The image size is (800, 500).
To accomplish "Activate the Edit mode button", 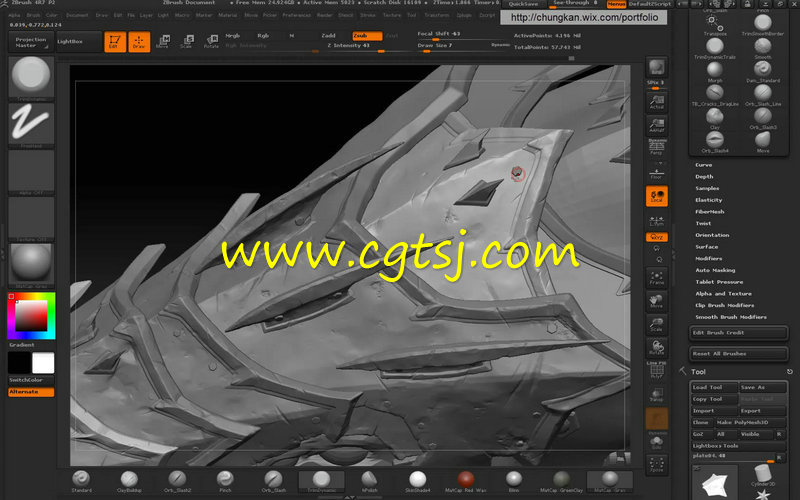I will click(x=115, y=42).
